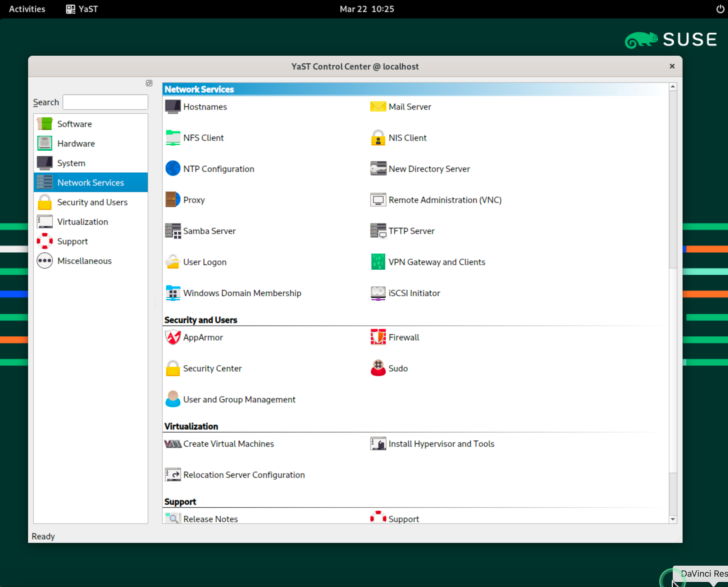
Task: Select Virtualization category in sidebar
Action: [91, 222]
